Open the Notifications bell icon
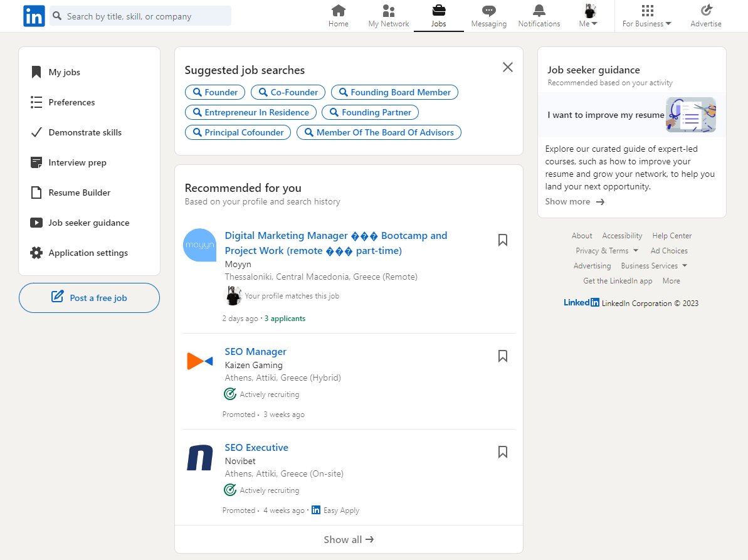 pos(539,11)
